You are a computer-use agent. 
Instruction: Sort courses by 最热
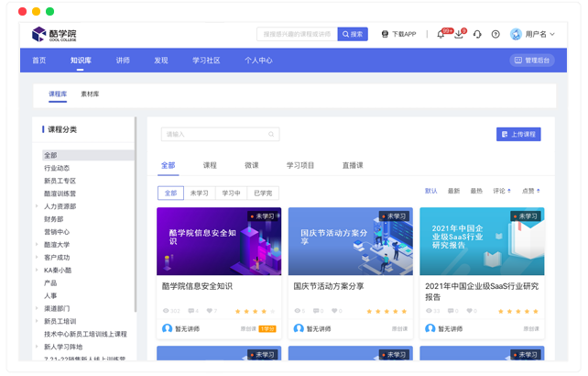point(476,191)
